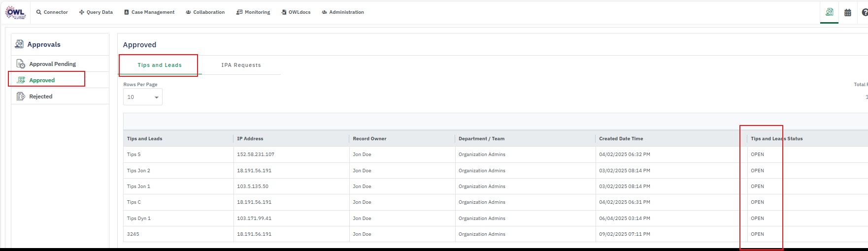Viewport: 868px width, 251px height.
Task: Open the Connector menu
Action: coord(52,12)
